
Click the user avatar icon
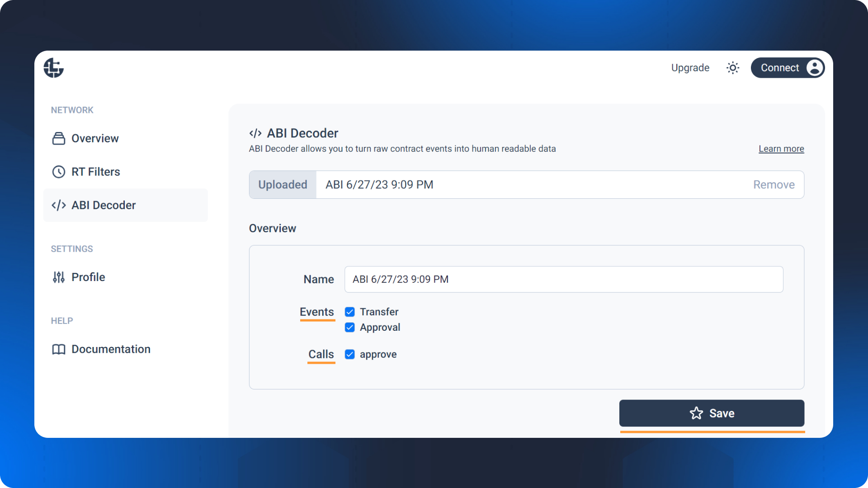815,68
